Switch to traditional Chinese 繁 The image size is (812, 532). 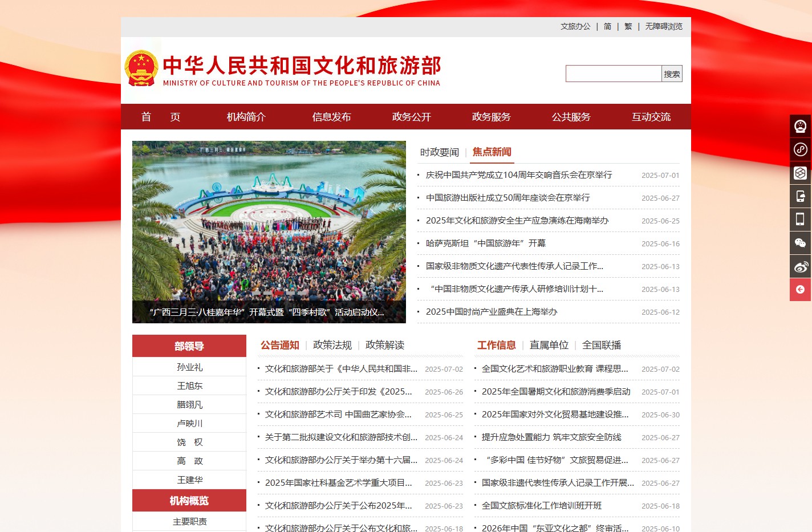point(628,26)
